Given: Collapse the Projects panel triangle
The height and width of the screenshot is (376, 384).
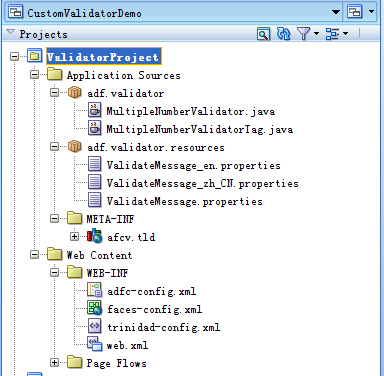Looking at the screenshot, I should [x=11, y=32].
